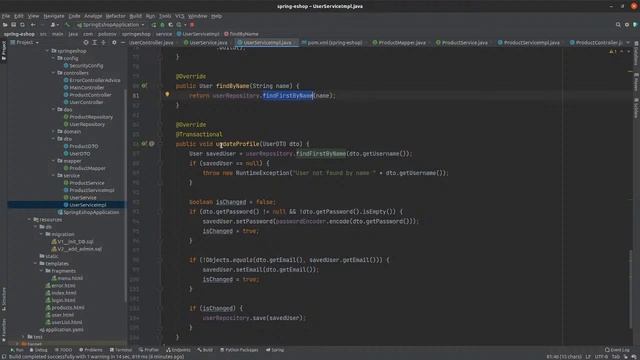Image resolution: width=640 pixels, height=360 pixels.
Task: Click the yellow intention bulb on line 81
Action: click(x=167, y=94)
